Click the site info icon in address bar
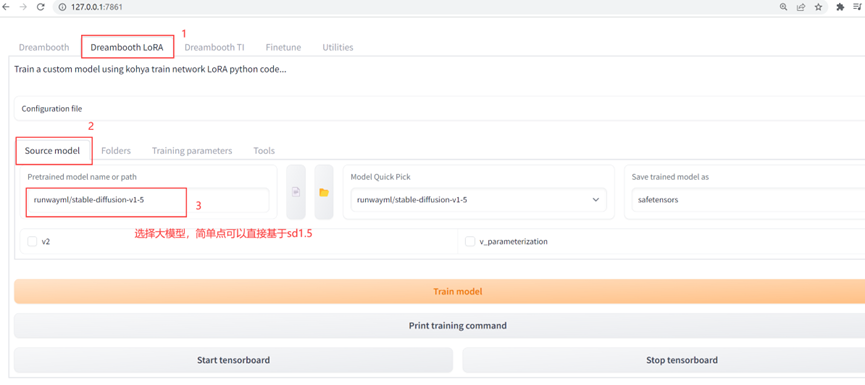Screen dimensions: 865x385 click(x=62, y=7)
